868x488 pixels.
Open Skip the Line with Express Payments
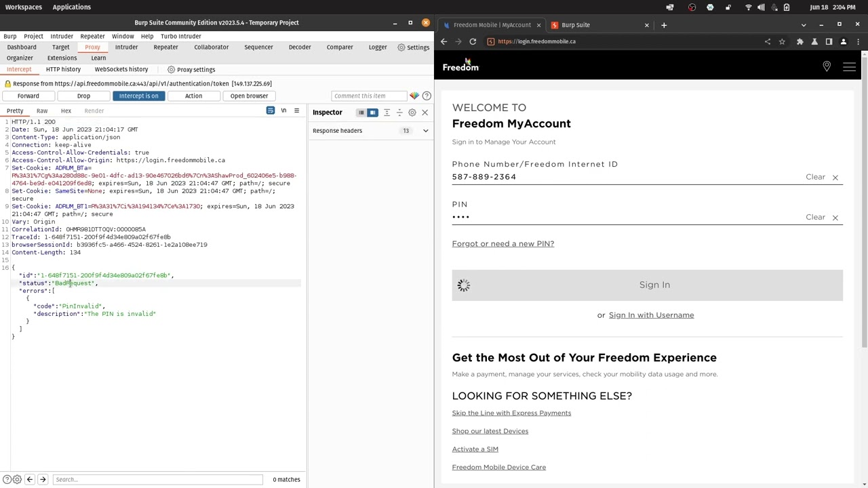click(x=511, y=413)
